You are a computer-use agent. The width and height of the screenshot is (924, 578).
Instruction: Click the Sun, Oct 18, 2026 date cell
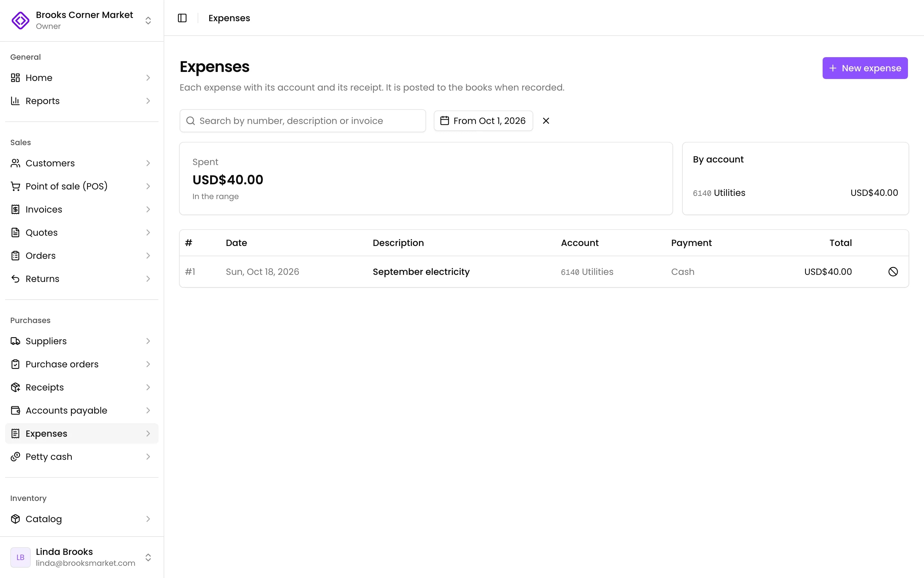click(x=262, y=272)
